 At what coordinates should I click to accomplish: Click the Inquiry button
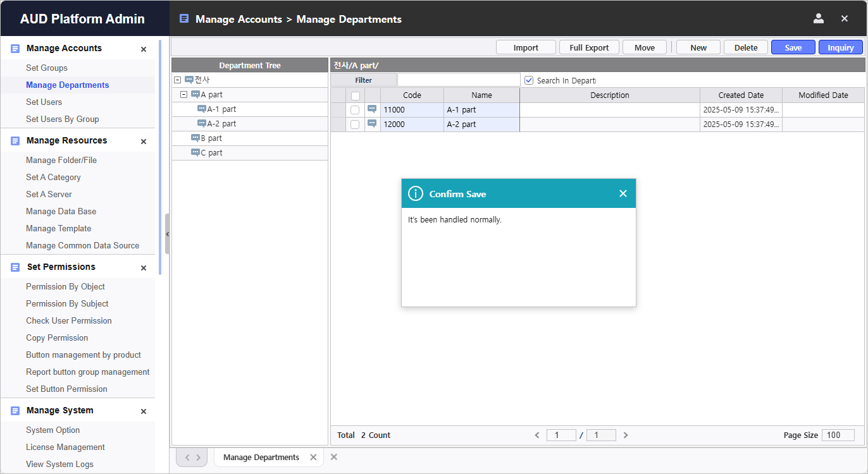(x=841, y=47)
